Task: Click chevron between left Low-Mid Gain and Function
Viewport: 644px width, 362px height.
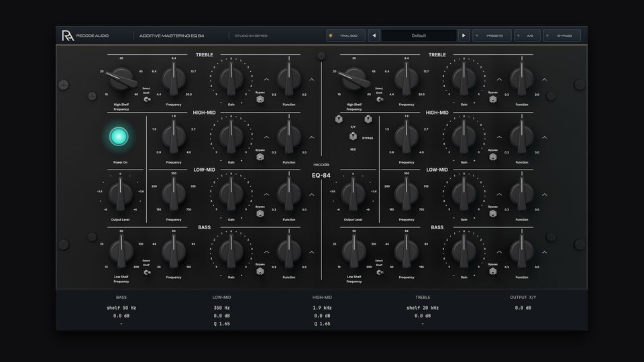Action: (x=266, y=194)
